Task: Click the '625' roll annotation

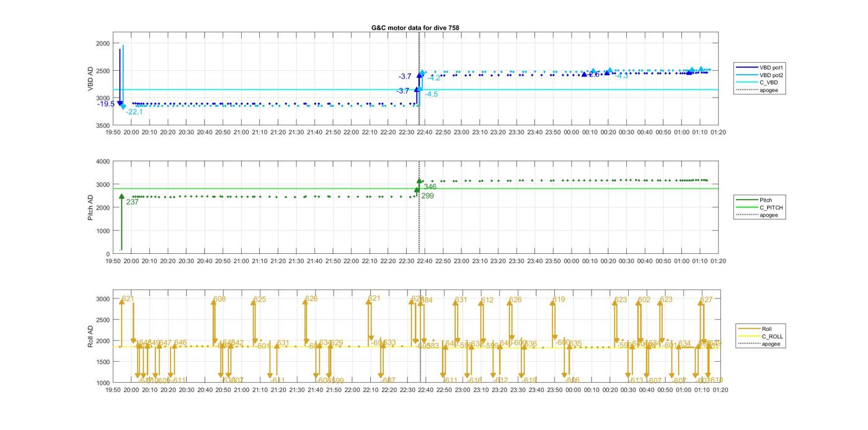Action: click(x=260, y=300)
